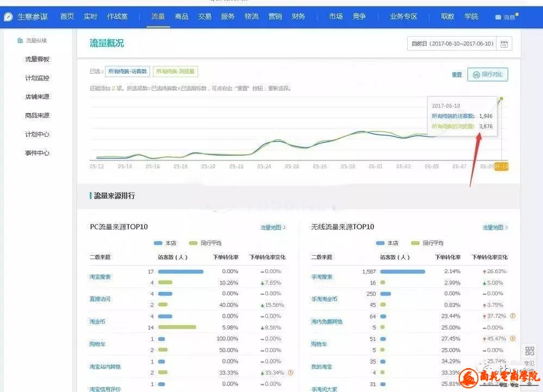Click warning icon beside 37.72% change
This screenshot has height=392, width=543.
pos(513,316)
